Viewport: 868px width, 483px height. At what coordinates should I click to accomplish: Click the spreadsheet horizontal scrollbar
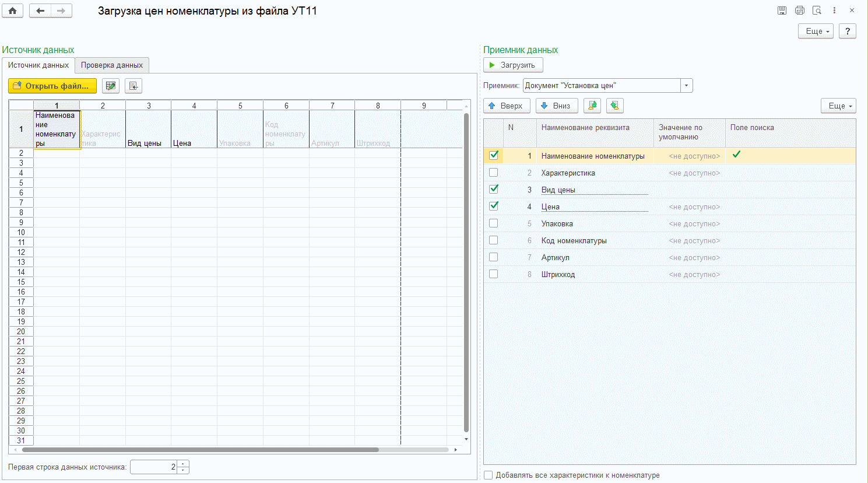pyautogui.click(x=200, y=450)
